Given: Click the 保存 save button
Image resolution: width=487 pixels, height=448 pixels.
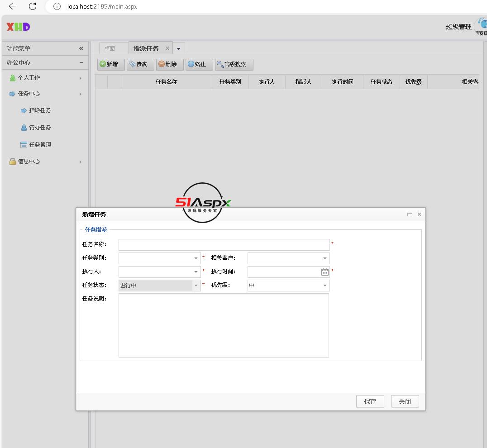Looking at the screenshot, I should pyautogui.click(x=370, y=401).
